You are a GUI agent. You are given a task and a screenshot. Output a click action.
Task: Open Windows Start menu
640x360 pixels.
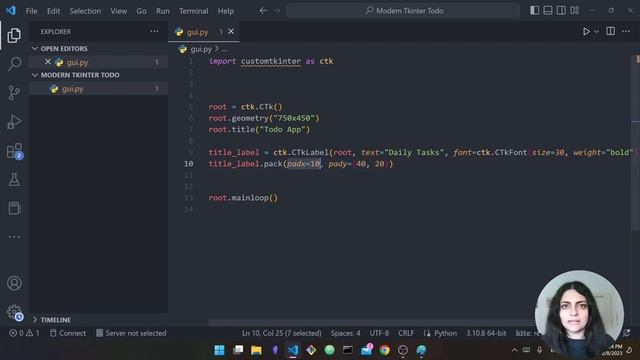click(x=220, y=350)
